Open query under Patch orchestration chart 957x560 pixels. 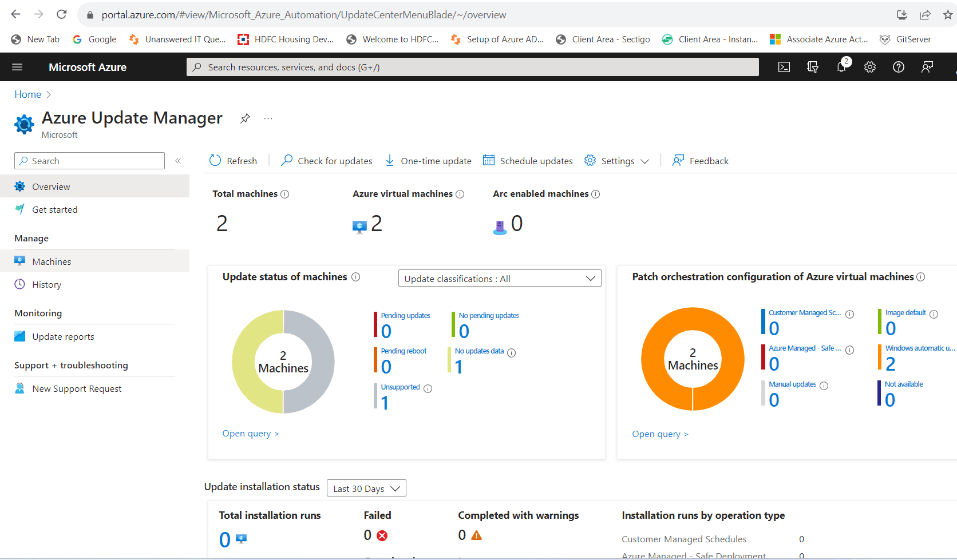pyautogui.click(x=660, y=434)
